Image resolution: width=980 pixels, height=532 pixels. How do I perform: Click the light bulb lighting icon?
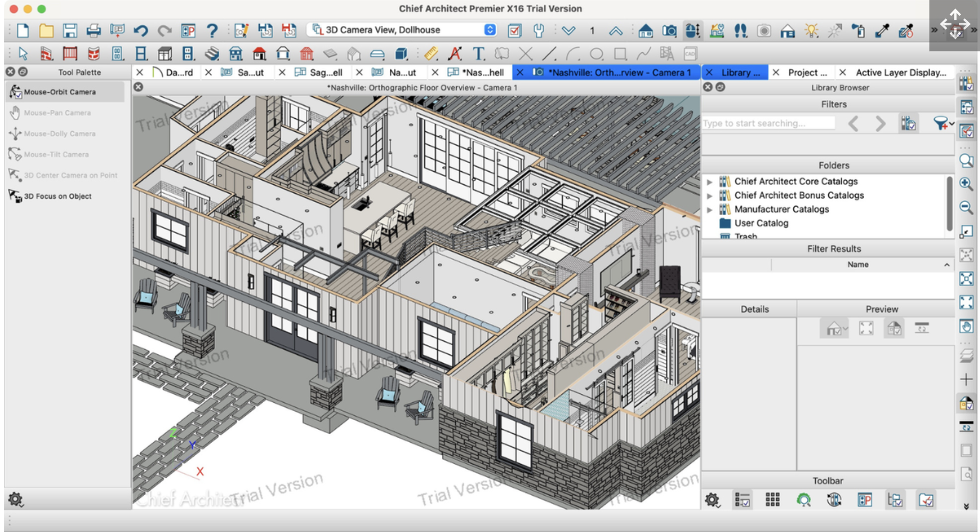(x=812, y=30)
